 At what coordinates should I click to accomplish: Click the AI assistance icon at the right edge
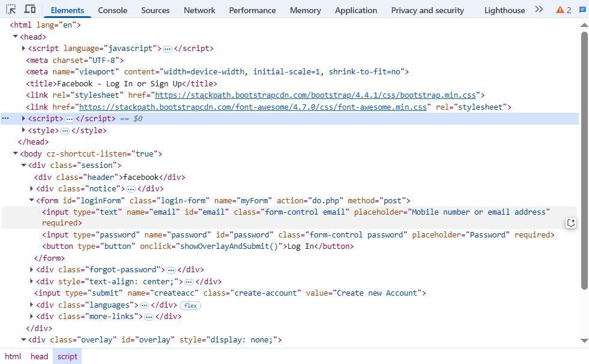point(571,223)
